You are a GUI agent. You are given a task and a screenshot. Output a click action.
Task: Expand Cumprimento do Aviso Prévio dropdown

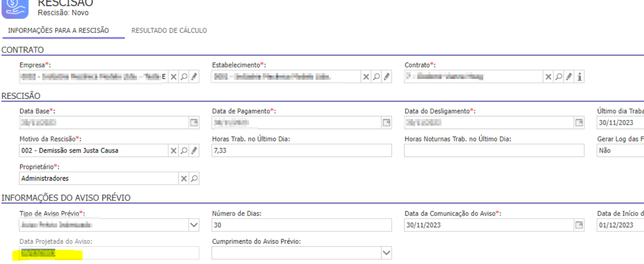pyautogui.click(x=386, y=253)
